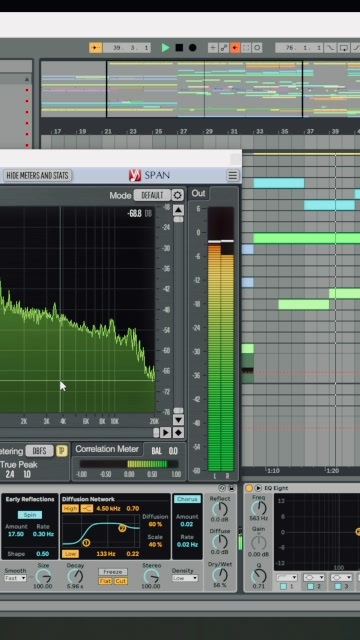The image size is (360, 640).
Task: Toggle the Loop switch icon in transport
Action: 344,48
